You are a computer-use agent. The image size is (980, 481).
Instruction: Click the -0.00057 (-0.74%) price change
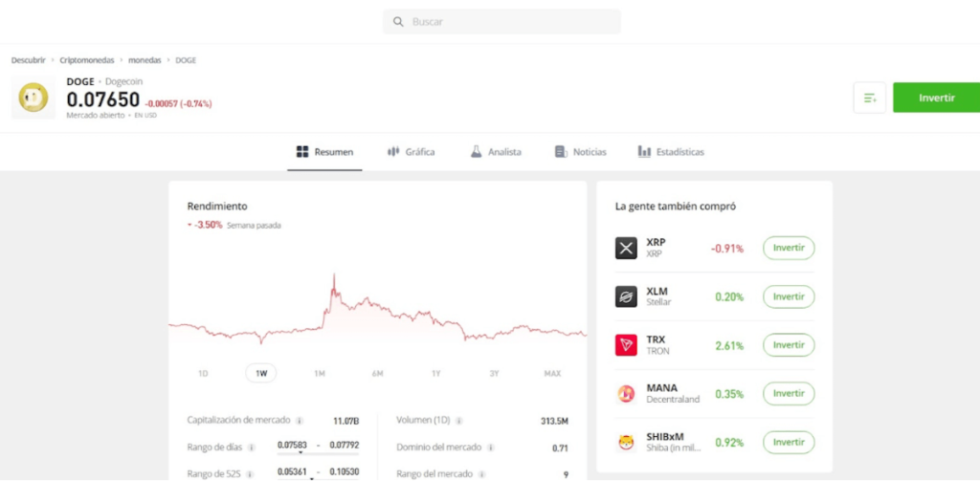[178, 103]
